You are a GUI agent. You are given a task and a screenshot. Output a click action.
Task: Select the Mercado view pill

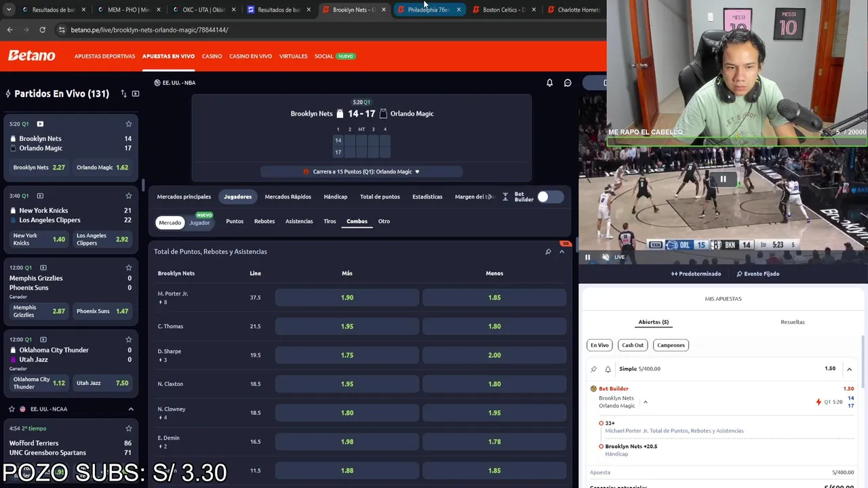pyautogui.click(x=170, y=222)
